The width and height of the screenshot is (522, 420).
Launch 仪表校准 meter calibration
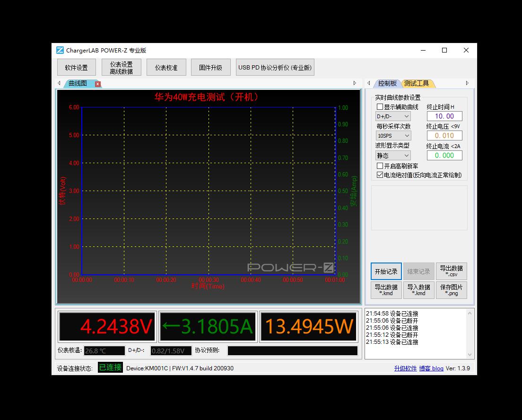click(x=166, y=67)
